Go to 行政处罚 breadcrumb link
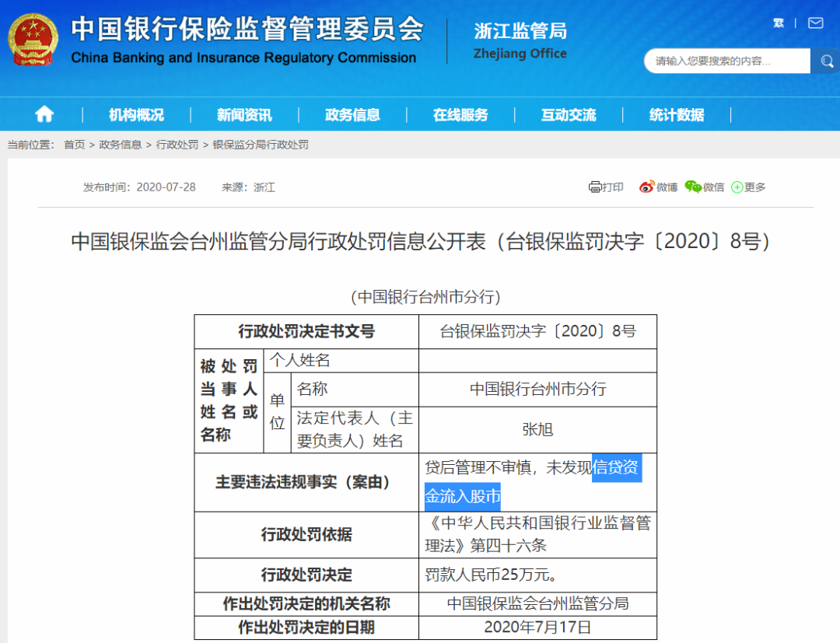Viewport: 840px width, 643px height. pos(177,145)
